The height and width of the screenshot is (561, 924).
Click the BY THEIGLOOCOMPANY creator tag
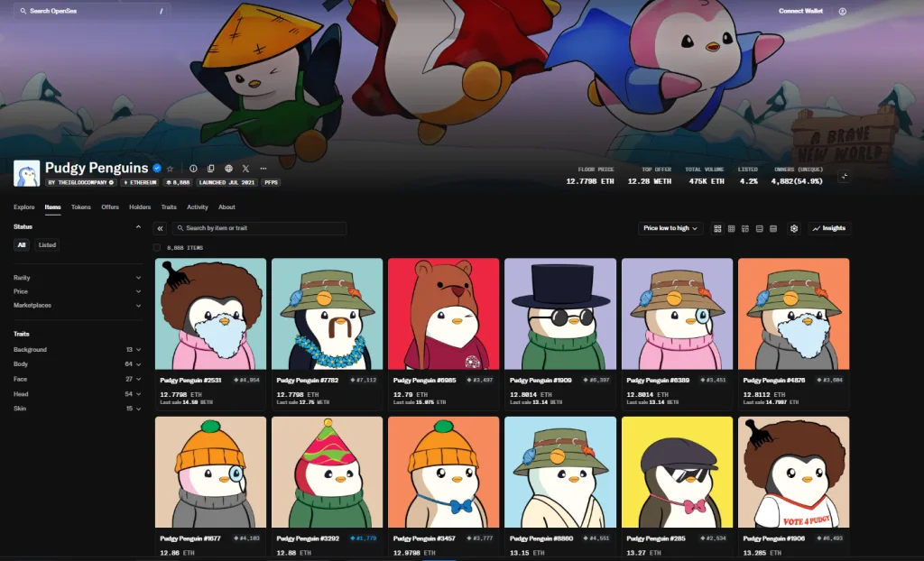(80, 183)
